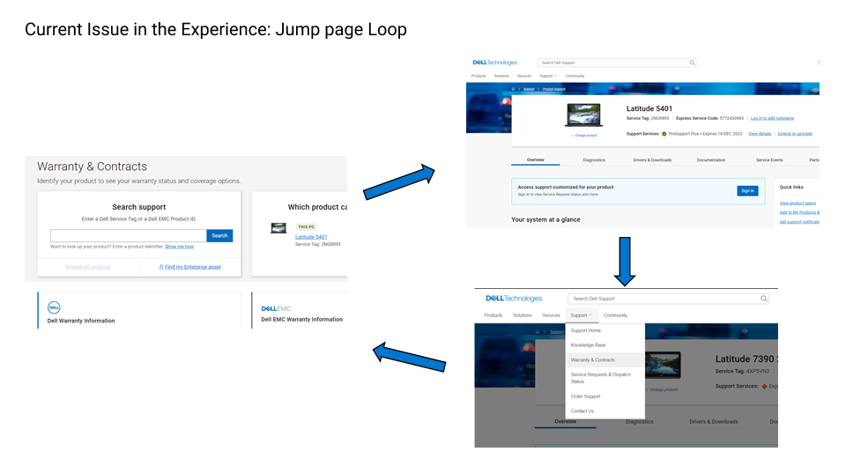Click Support breadcrumb on Latitude 5401 page
The width and height of the screenshot is (868, 474).
click(x=530, y=89)
